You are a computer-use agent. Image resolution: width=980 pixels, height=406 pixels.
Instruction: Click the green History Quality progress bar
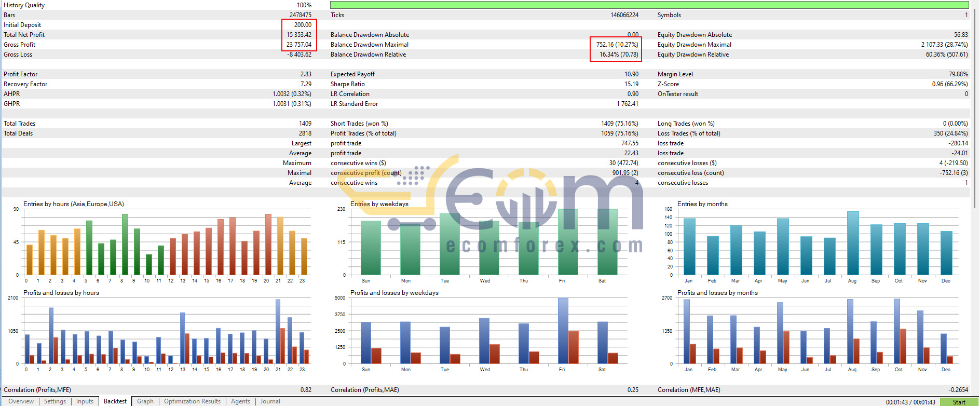point(649,5)
